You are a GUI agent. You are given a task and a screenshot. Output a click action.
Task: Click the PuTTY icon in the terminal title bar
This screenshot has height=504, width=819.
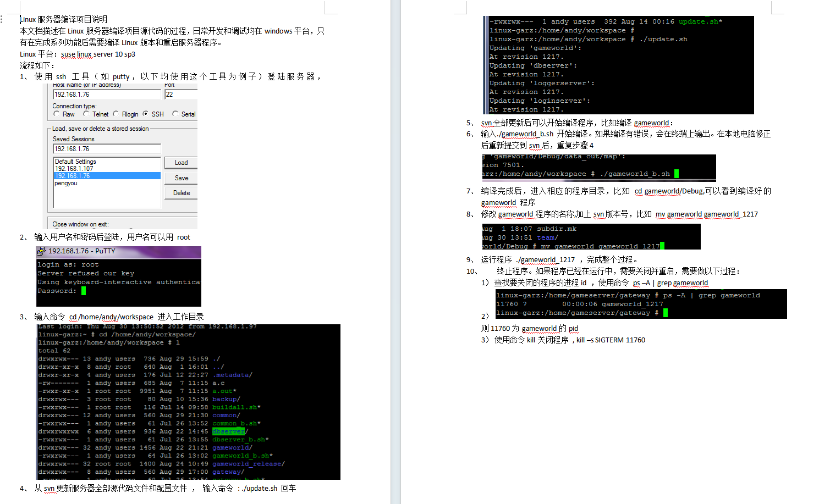pyautogui.click(x=41, y=251)
